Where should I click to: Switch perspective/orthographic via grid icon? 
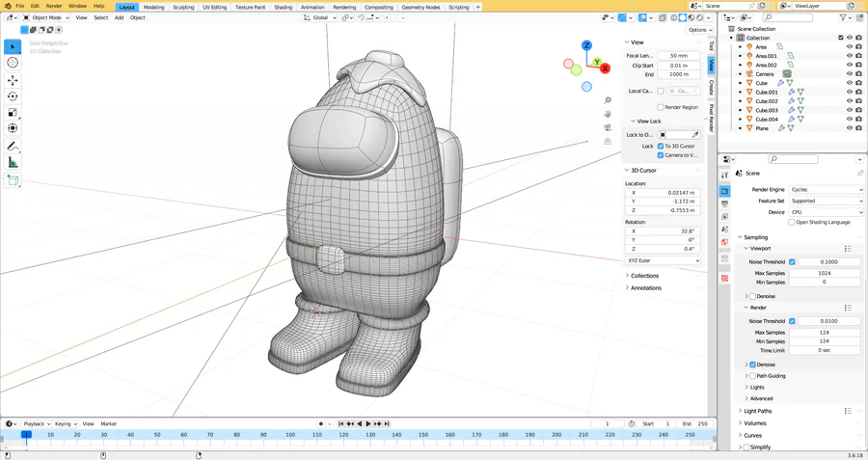pos(608,142)
